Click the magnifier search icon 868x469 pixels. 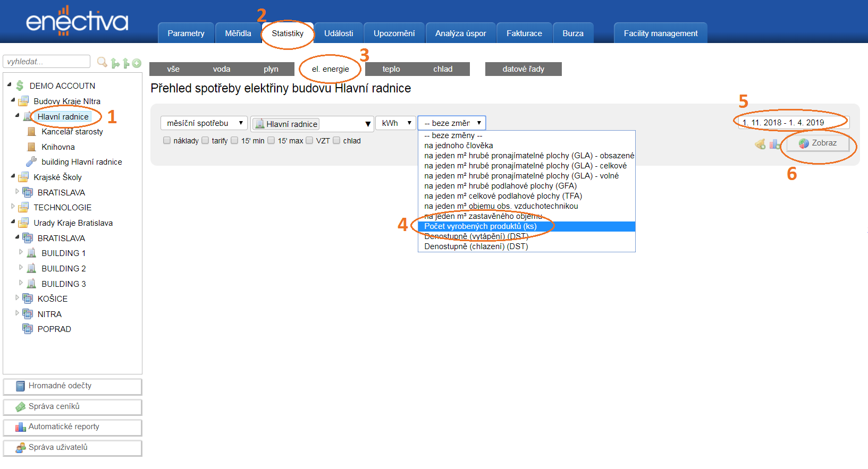pos(102,63)
